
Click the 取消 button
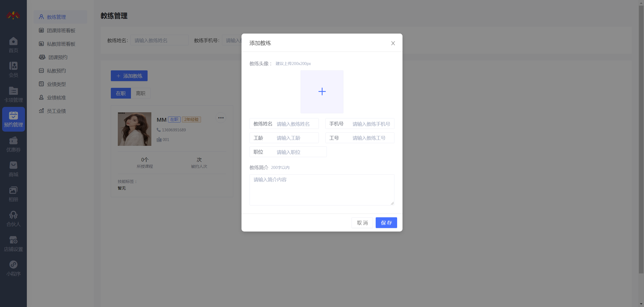(362, 223)
